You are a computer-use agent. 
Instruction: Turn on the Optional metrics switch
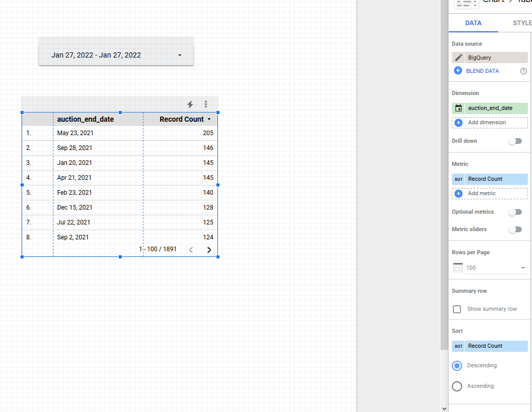point(515,212)
